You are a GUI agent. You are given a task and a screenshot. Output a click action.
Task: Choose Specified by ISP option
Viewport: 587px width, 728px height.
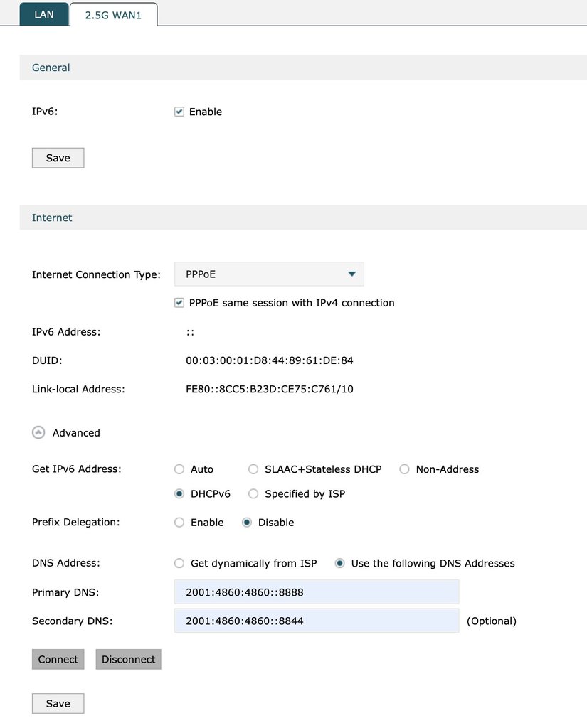point(253,493)
